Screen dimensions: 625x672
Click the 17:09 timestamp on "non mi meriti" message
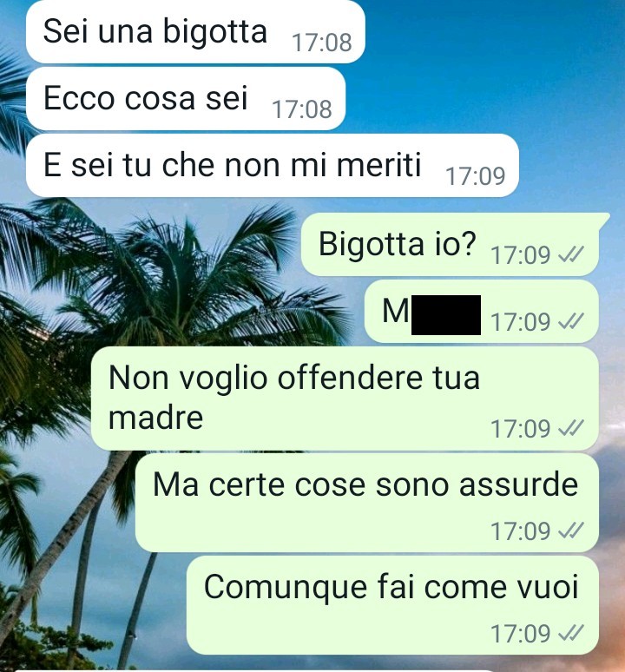(x=476, y=176)
